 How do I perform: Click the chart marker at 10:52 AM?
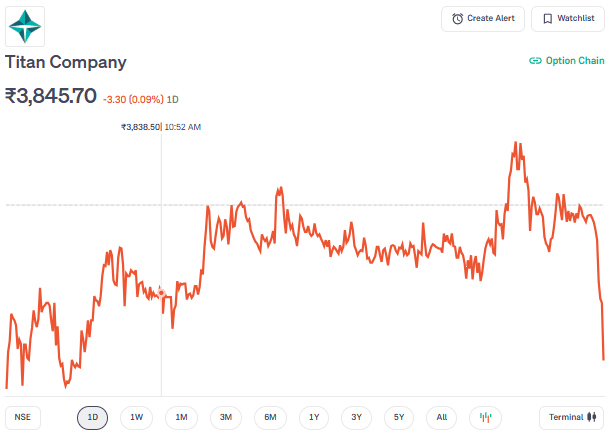pyautogui.click(x=161, y=293)
